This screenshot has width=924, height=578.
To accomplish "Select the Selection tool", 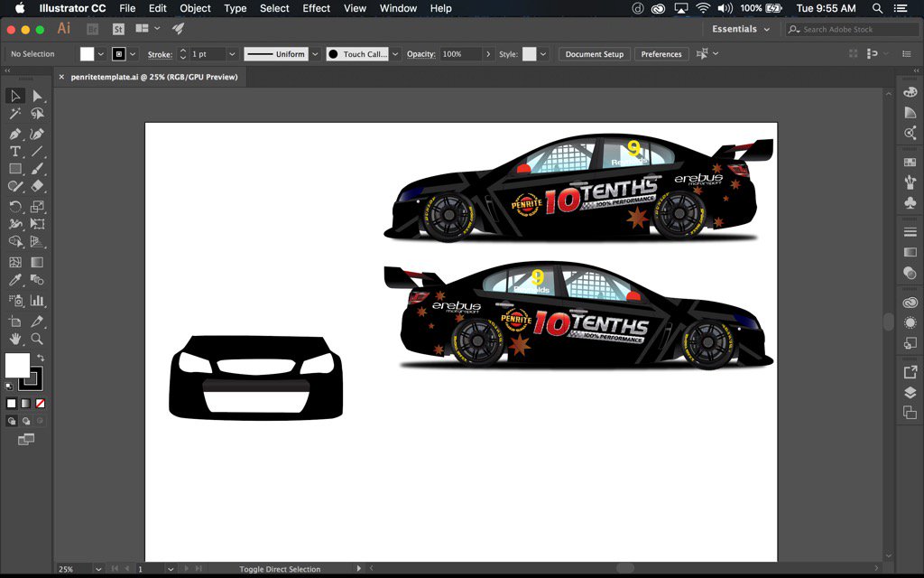I will tap(15, 96).
